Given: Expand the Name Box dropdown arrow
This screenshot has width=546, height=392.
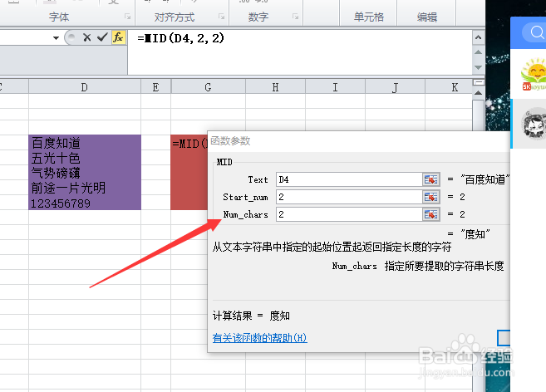Looking at the screenshot, I should click(x=56, y=37).
